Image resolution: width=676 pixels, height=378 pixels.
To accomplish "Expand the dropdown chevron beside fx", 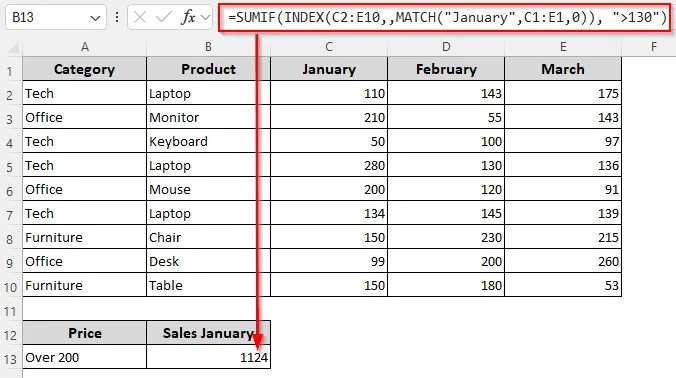I will [x=206, y=17].
